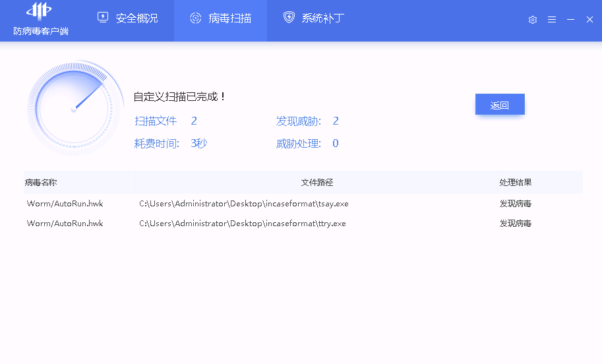Click the 文件路径 column header
Viewport: 602px width, 364px height.
click(x=316, y=183)
